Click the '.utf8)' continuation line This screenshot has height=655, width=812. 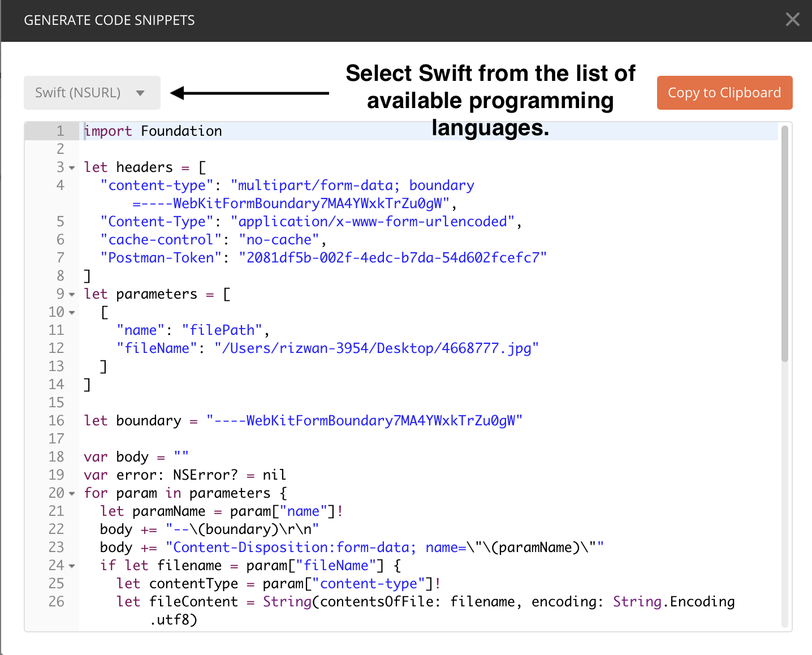coord(173,620)
